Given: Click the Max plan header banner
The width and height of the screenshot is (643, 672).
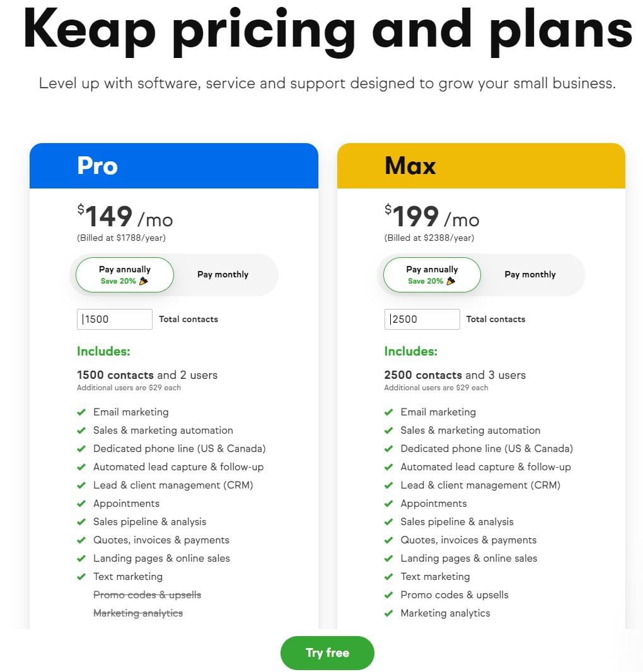Looking at the screenshot, I should pos(481,166).
